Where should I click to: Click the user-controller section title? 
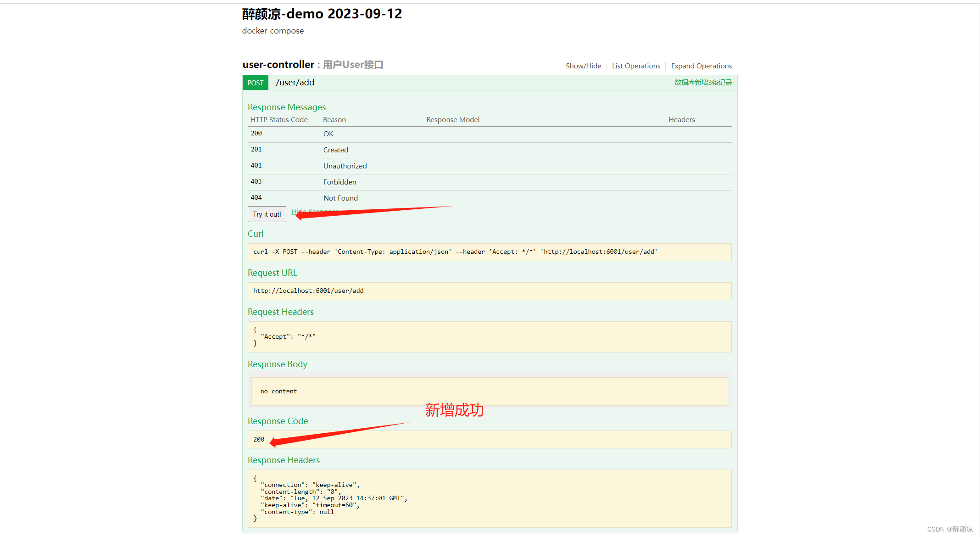(x=278, y=65)
